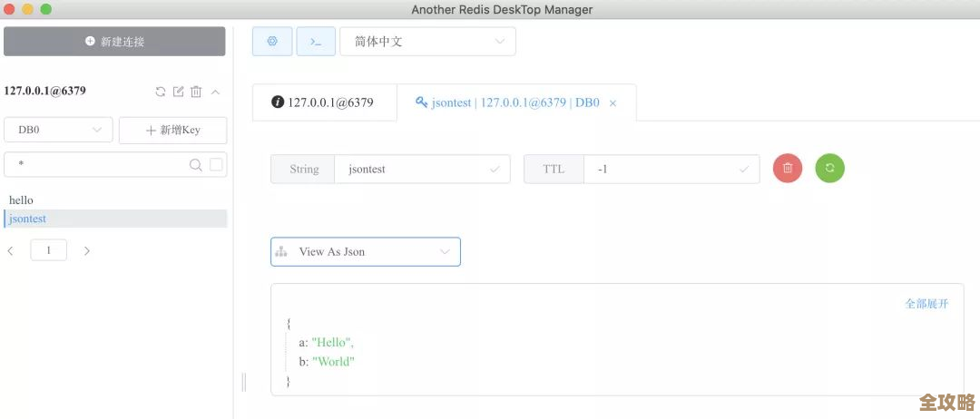The width and height of the screenshot is (980, 419).
Task: Click the 新建连接 button
Action: [x=114, y=42]
